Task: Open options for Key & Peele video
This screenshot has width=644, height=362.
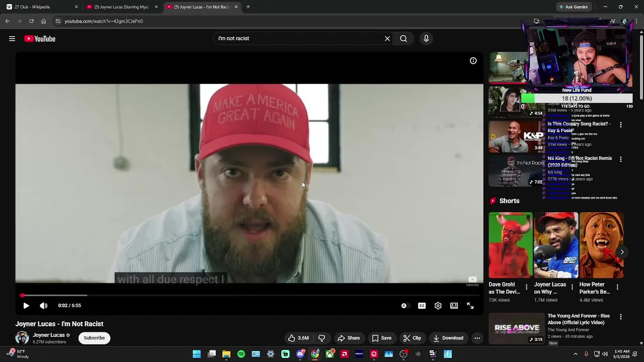Action: pos(621,125)
